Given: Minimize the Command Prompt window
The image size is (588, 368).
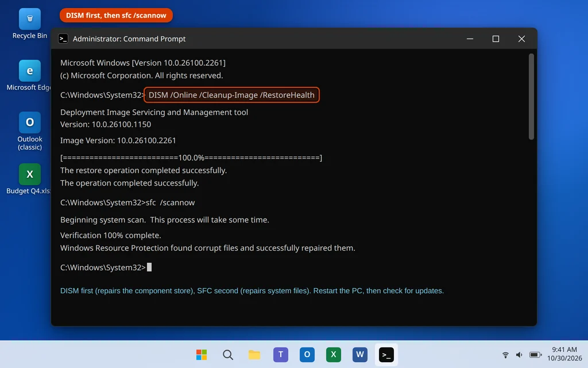Looking at the screenshot, I should 470,39.
